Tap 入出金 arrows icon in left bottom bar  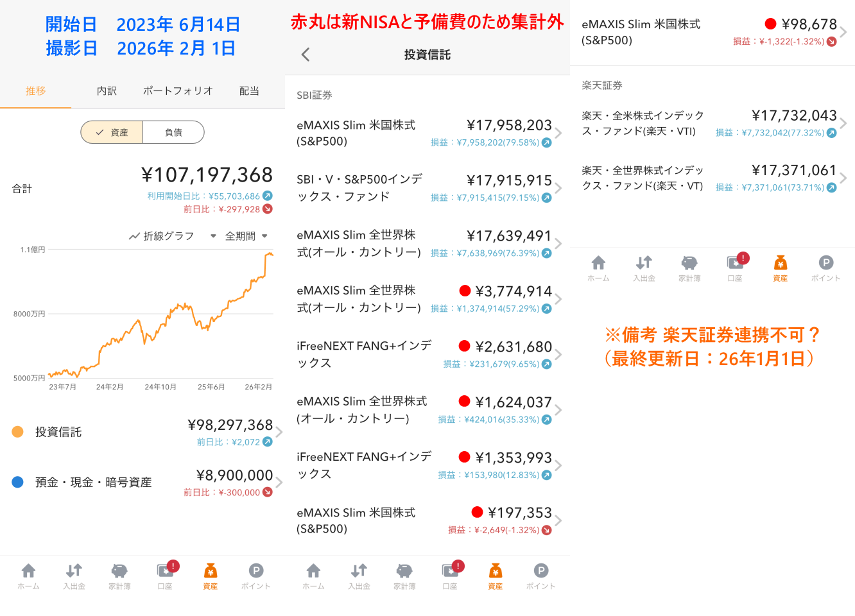(x=74, y=576)
